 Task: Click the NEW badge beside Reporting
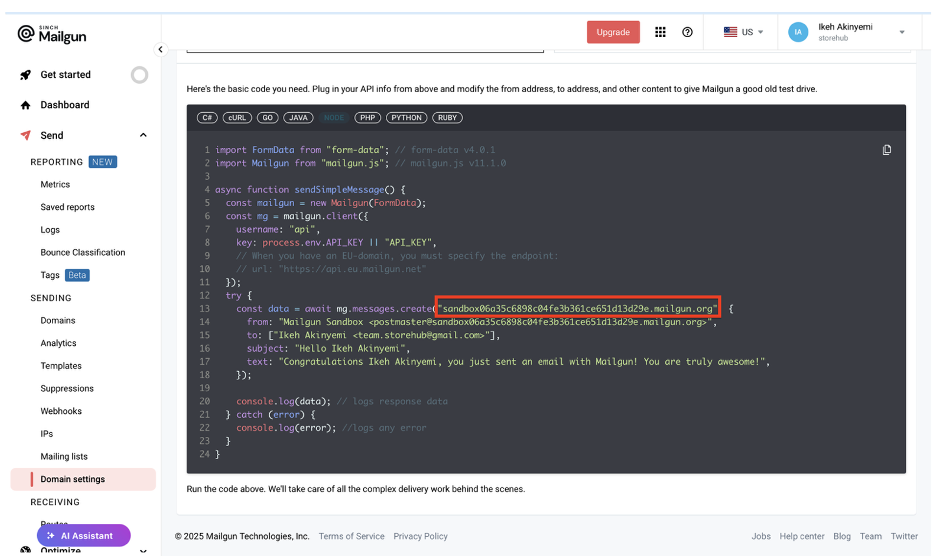103,162
